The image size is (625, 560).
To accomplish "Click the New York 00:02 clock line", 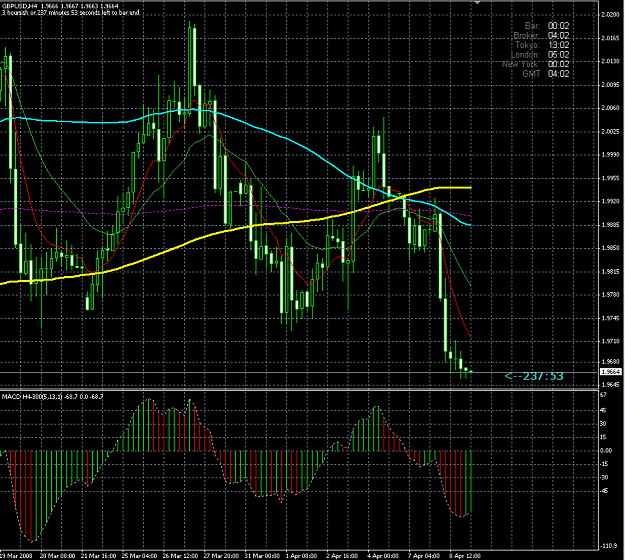I will 535,64.
